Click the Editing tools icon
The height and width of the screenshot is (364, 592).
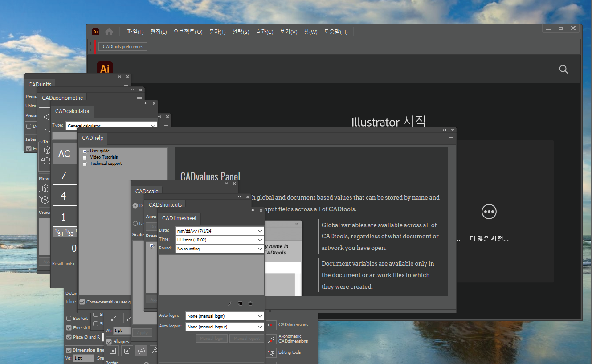[x=271, y=353]
